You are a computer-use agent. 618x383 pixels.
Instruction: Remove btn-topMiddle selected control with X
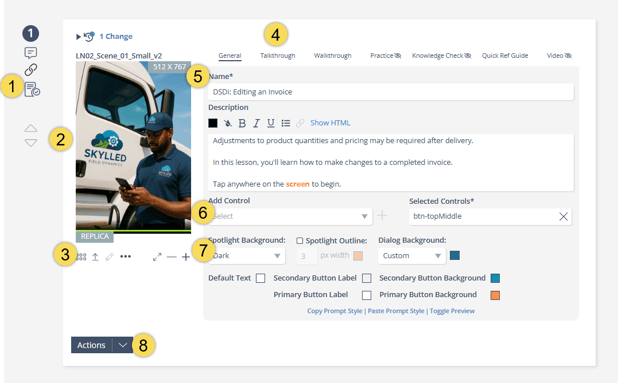point(563,216)
